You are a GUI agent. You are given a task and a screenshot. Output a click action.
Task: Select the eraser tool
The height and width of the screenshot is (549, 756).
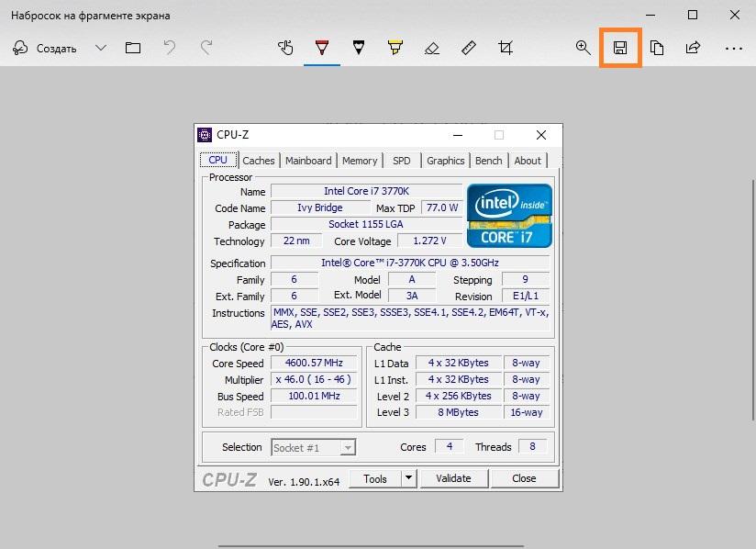pyautogui.click(x=432, y=48)
